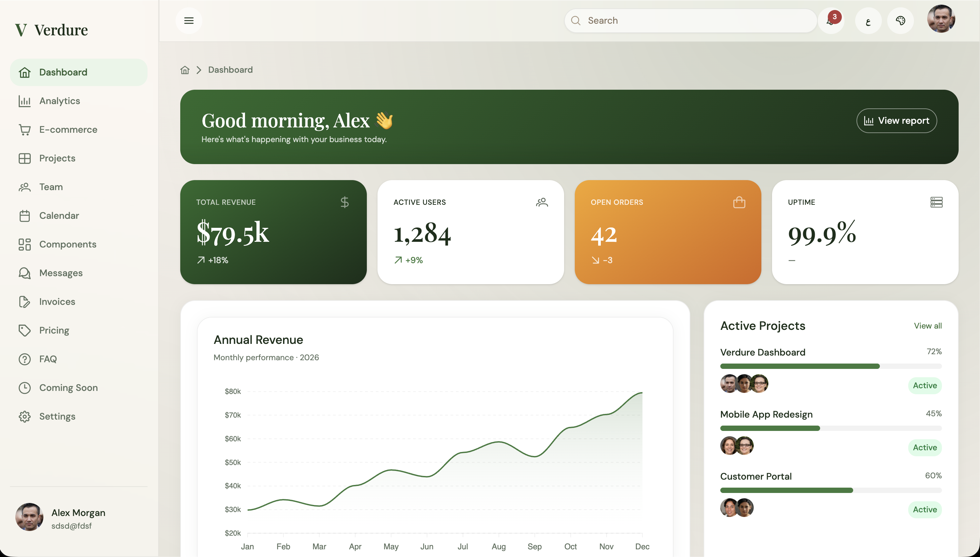Click the Mobile App Redesign project name
The image size is (980, 557).
(766, 415)
